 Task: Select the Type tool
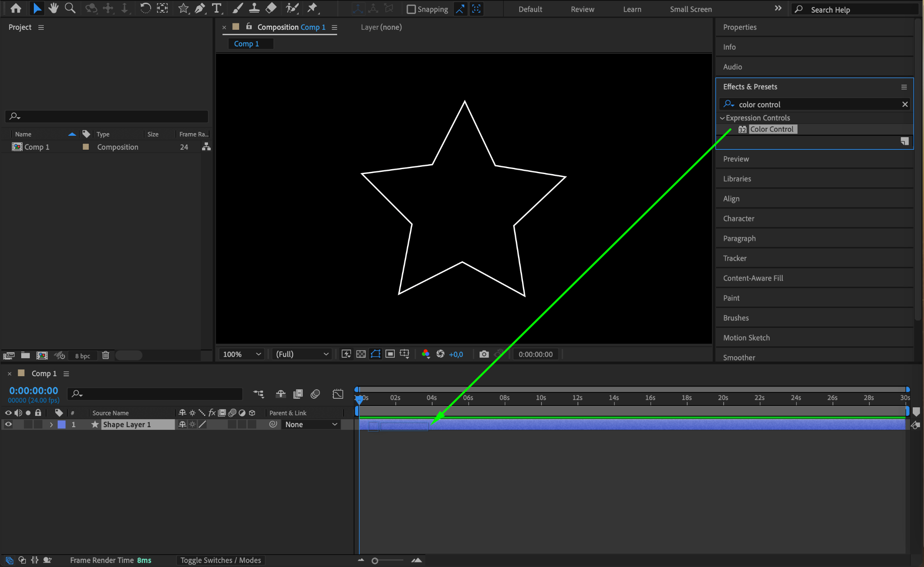217,8
